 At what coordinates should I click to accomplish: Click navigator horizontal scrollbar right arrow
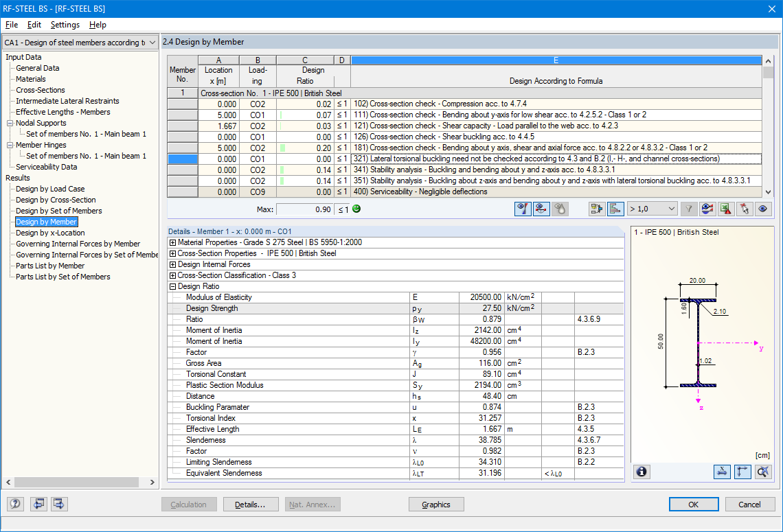point(152,482)
